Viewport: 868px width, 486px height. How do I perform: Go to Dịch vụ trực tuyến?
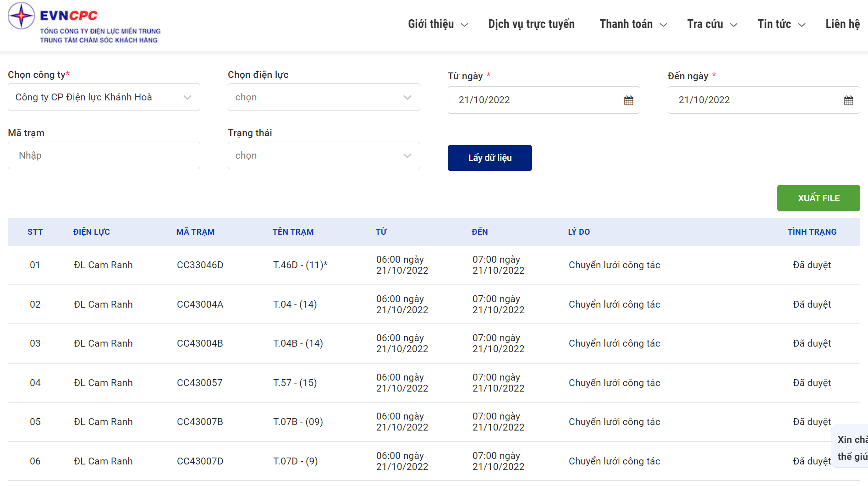coord(531,24)
